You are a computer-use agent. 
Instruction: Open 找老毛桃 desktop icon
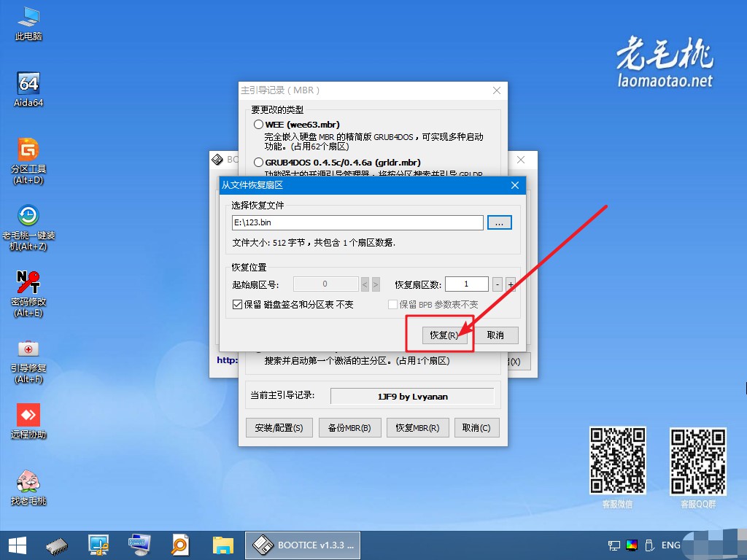[28, 487]
